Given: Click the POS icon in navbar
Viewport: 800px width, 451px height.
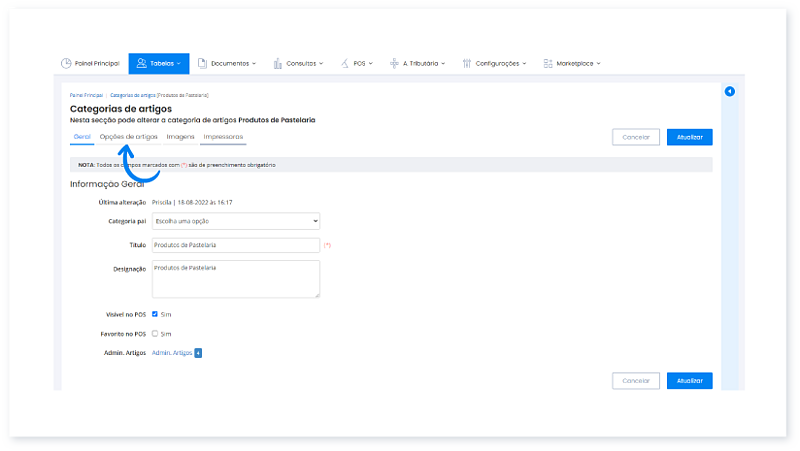Looking at the screenshot, I should [345, 63].
